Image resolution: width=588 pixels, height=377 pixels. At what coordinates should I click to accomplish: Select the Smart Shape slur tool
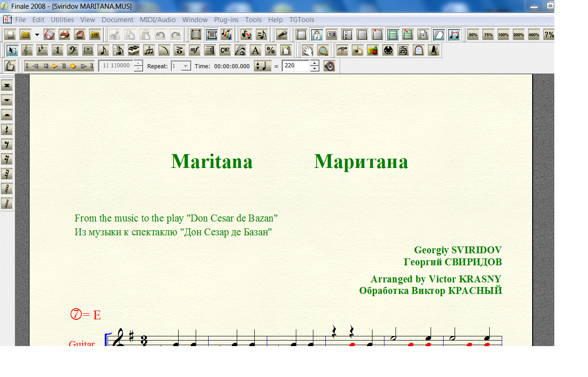coord(164,50)
